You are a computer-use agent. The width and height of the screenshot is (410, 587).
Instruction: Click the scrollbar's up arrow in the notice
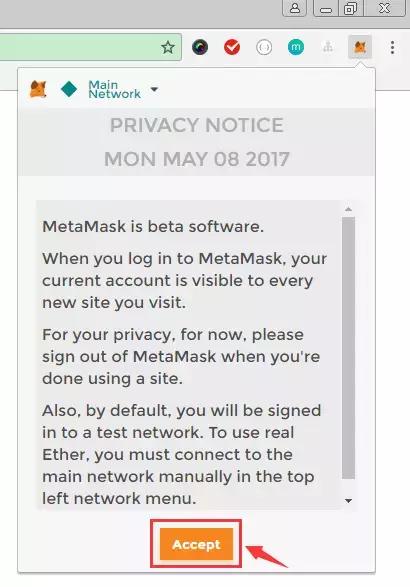tap(348, 209)
